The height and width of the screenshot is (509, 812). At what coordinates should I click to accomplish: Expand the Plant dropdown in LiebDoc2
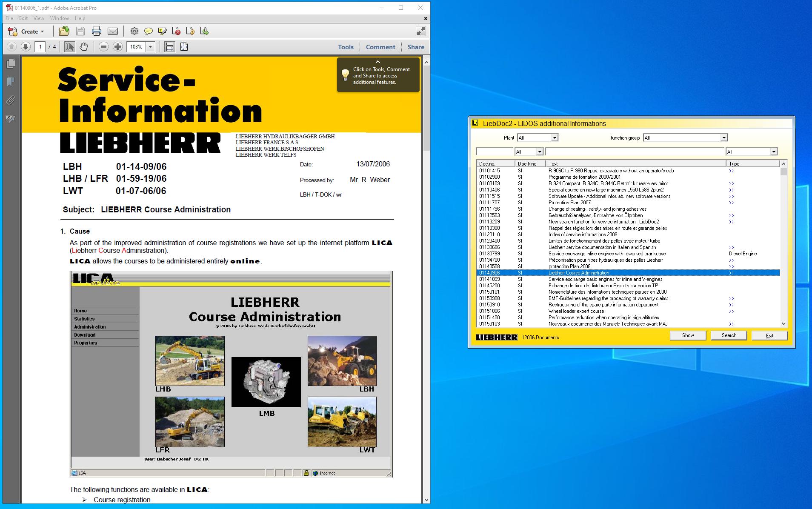coord(554,137)
